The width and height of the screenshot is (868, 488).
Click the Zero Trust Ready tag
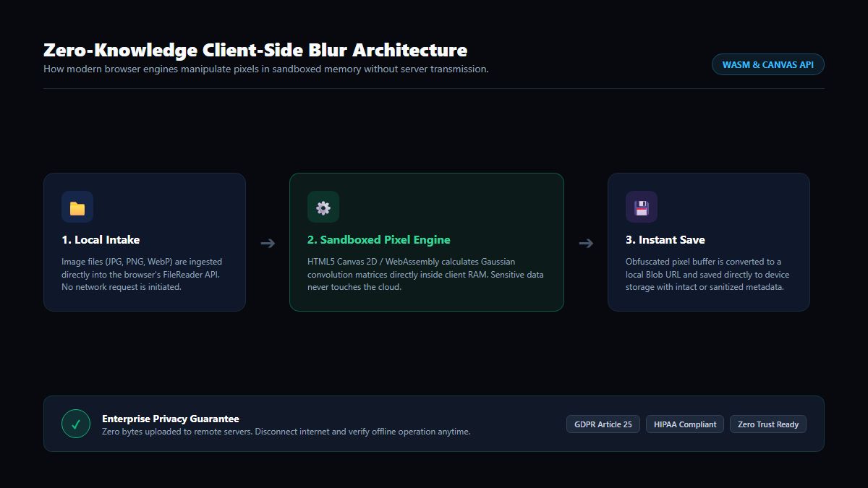point(768,424)
